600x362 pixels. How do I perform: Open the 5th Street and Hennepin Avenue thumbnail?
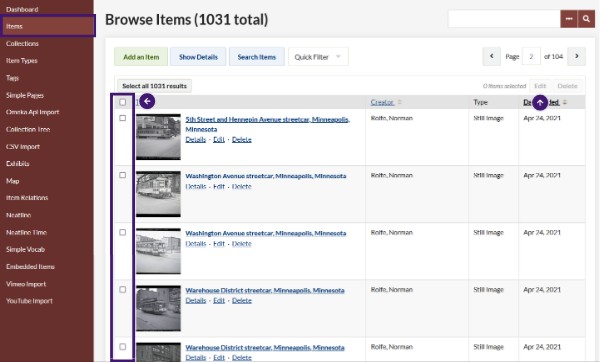click(x=158, y=137)
